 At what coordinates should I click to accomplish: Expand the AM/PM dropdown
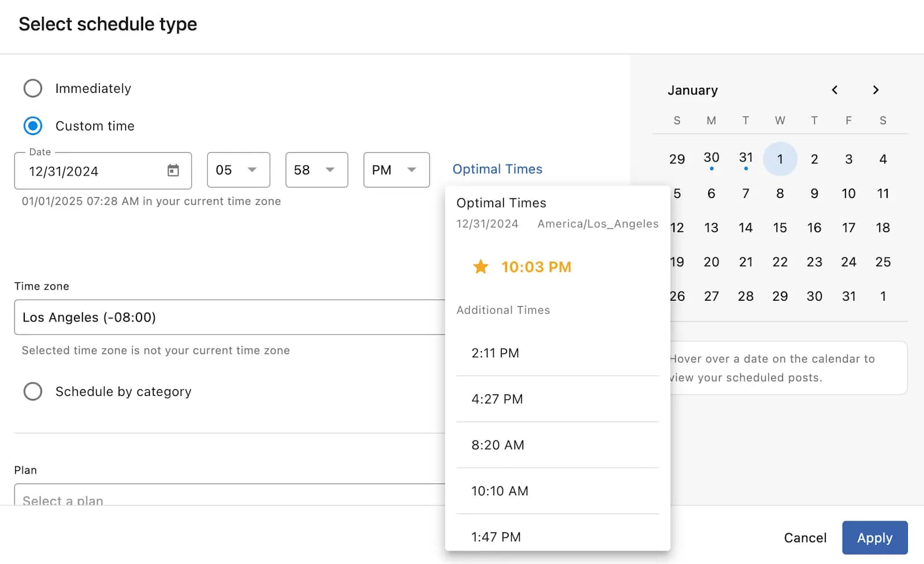[396, 170]
